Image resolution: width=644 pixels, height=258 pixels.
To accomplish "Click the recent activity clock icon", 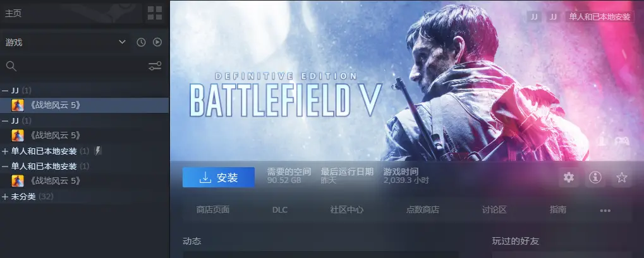I will click(x=142, y=42).
